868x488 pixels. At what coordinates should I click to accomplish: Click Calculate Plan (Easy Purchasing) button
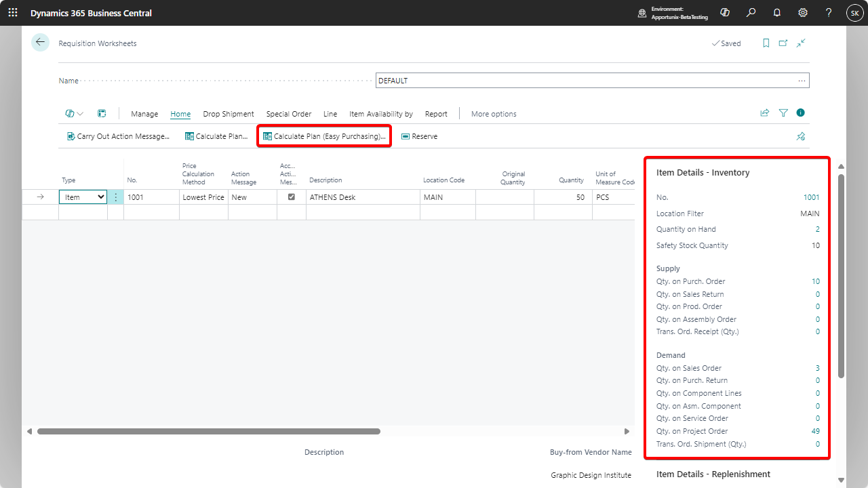[x=324, y=136]
